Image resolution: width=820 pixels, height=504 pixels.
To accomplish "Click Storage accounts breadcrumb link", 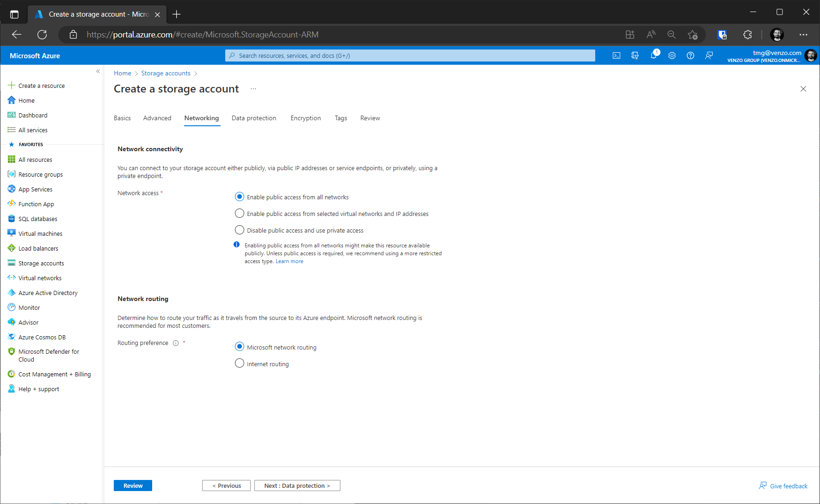I will (166, 73).
